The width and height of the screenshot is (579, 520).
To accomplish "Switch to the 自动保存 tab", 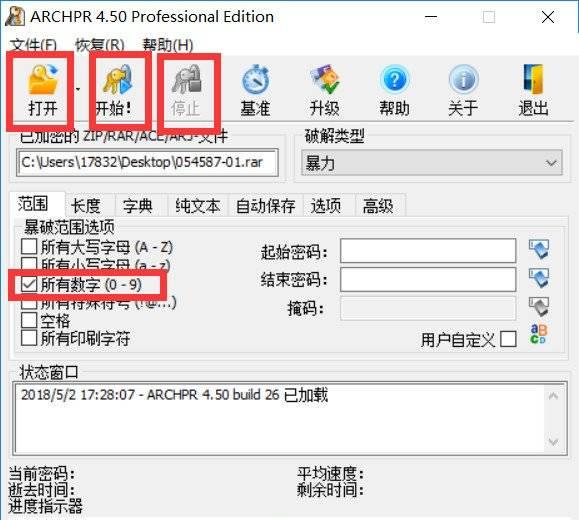I will (x=265, y=205).
